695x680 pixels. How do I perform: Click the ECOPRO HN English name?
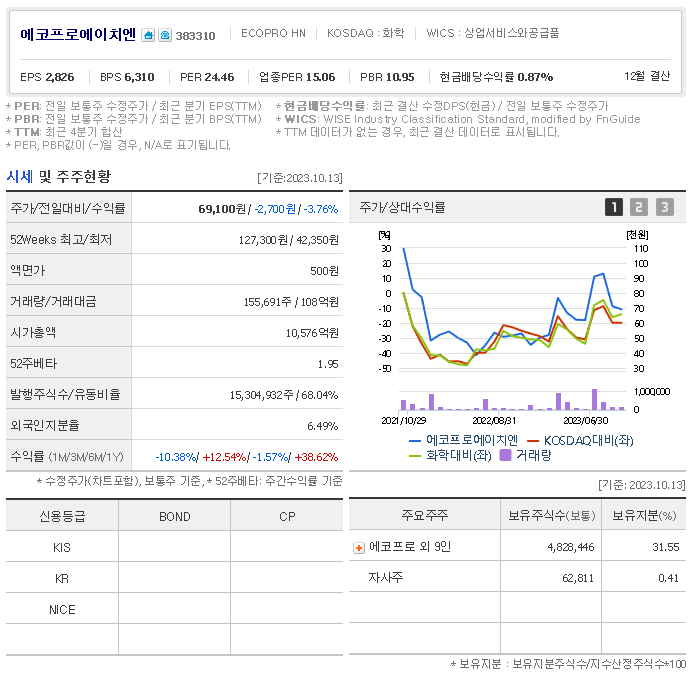pyautogui.click(x=273, y=33)
